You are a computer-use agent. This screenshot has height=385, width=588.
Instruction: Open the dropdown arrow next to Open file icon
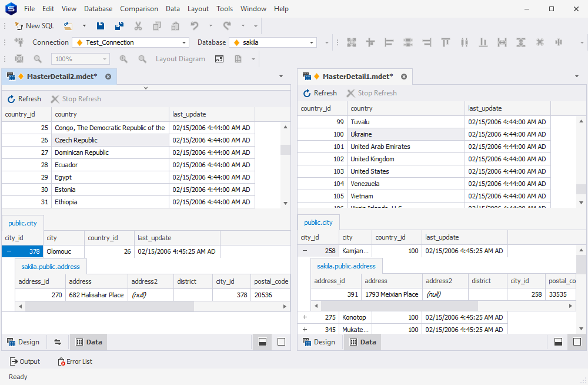84,26
